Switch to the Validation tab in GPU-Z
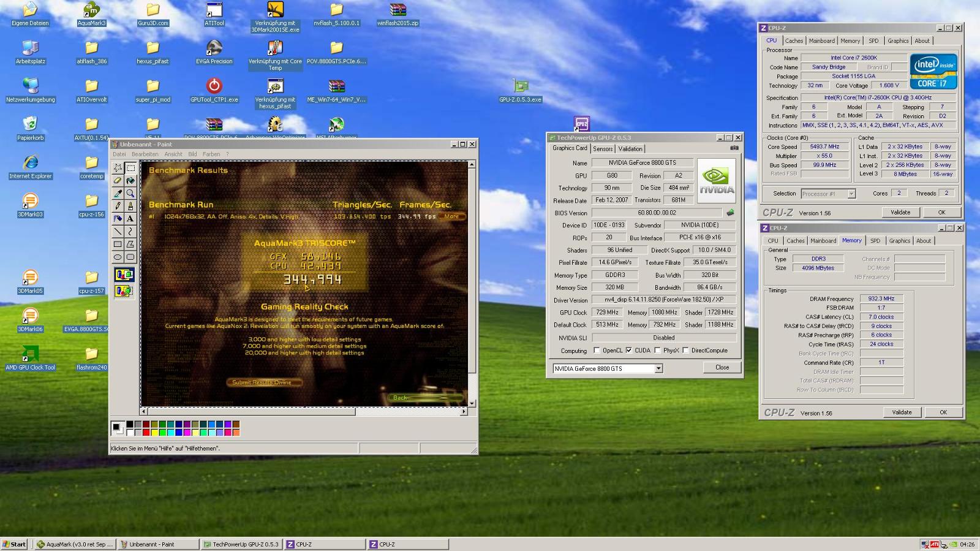Image resolution: width=980 pixels, height=551 pixels. [x=630, y=149]
